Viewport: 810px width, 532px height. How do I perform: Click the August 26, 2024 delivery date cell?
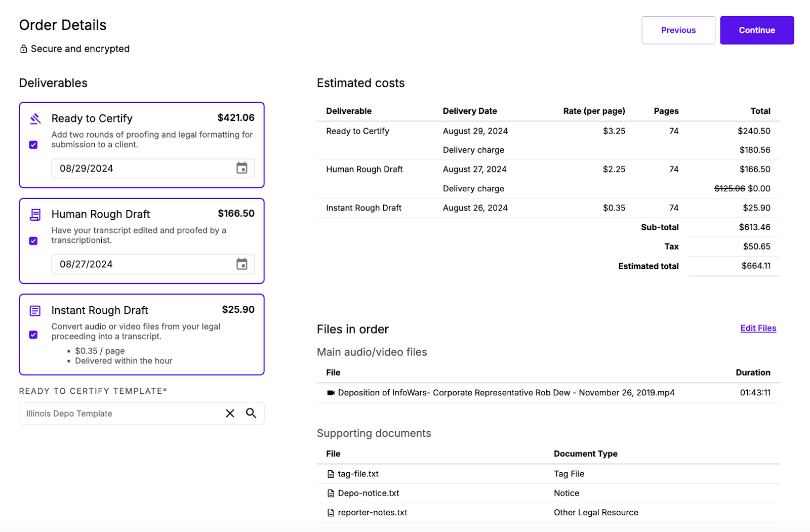[475, 208]
